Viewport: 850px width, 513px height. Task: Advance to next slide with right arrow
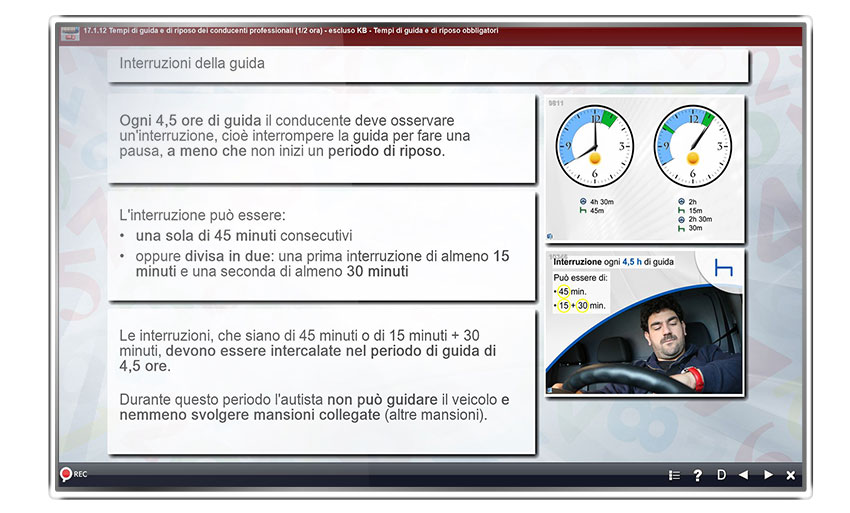[x=768, y=475]
